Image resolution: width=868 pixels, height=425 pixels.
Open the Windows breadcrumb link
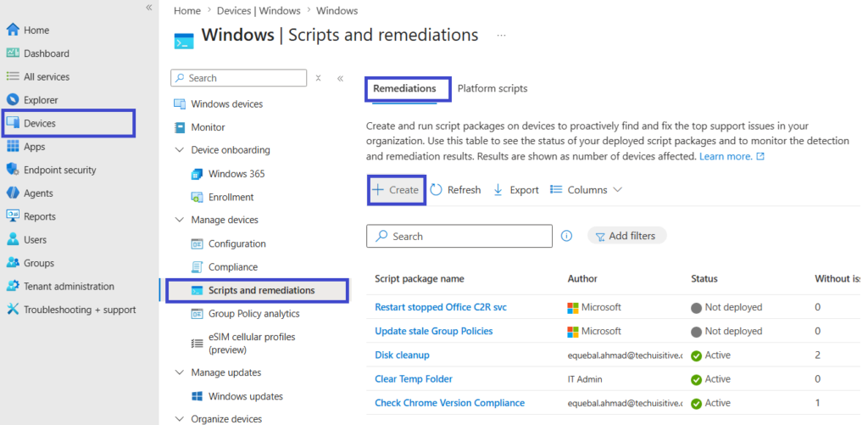click(x=337, y=10)
